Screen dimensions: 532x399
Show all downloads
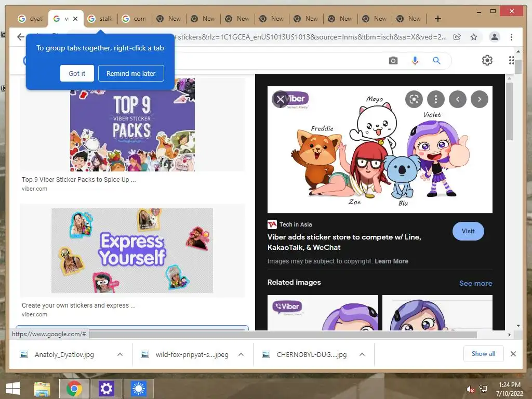pos(484,354)
